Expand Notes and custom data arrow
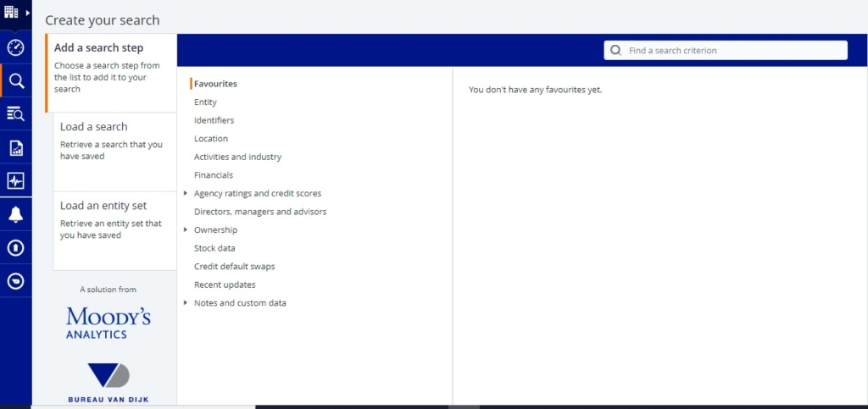This screenshot has height=409, width=868. point(186,303)
